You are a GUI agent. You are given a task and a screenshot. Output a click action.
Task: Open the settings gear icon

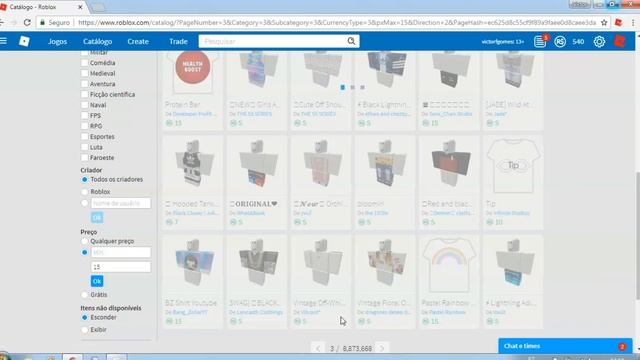point(599,41)
